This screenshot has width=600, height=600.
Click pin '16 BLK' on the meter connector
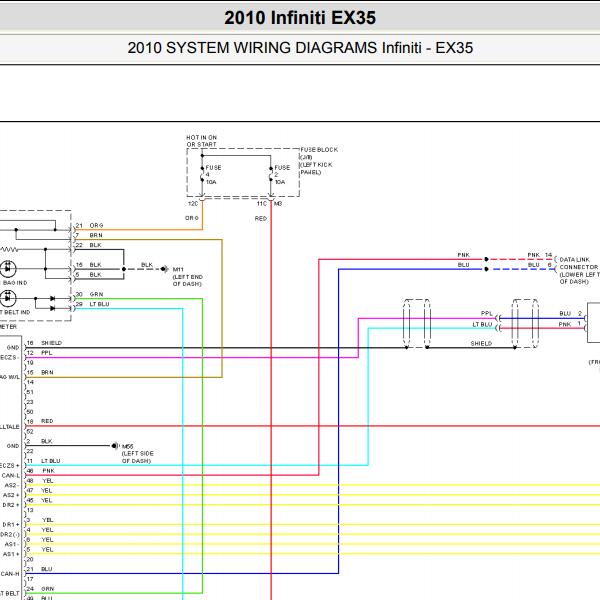coord(89,264)
